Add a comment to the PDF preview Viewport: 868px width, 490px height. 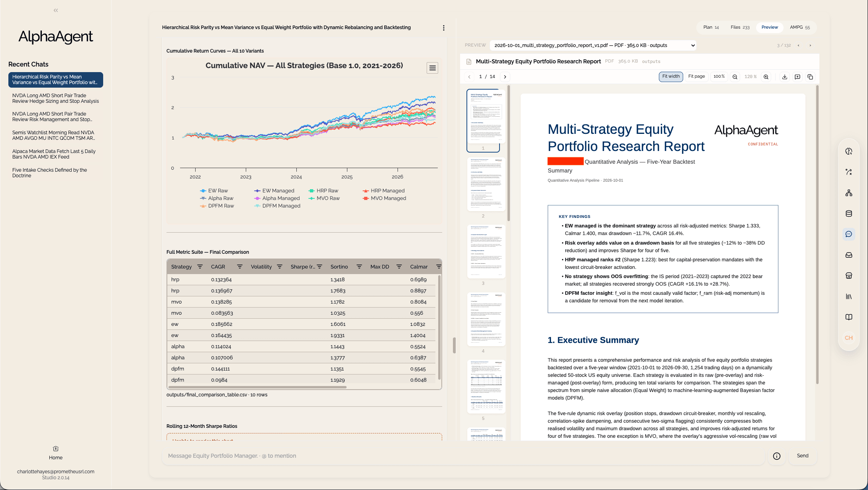tap(797, 77)
